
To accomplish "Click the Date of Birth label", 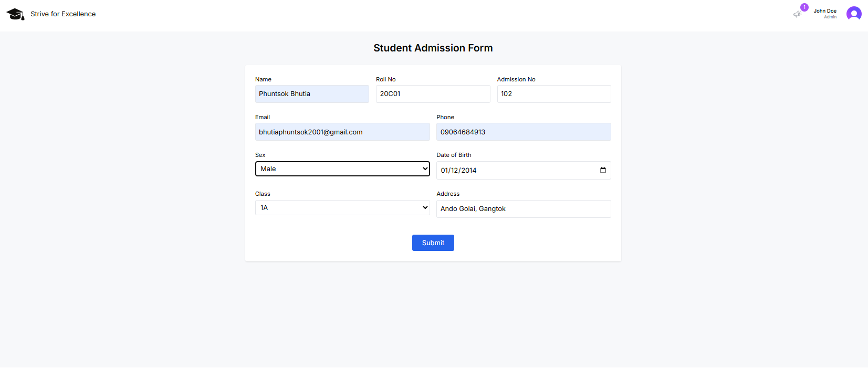I will click(x=454, y=155).
